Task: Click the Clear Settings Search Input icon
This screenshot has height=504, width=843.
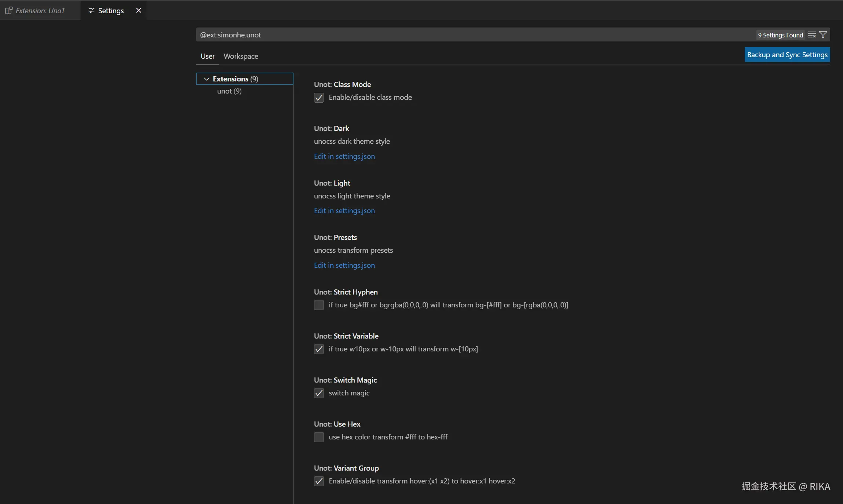Action: tap(812, 35)
